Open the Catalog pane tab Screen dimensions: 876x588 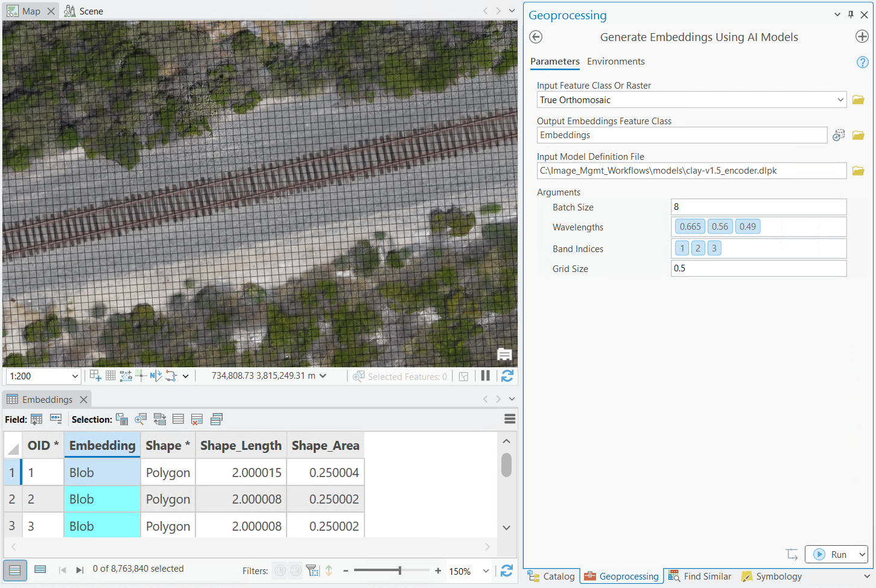click(552, 577)
